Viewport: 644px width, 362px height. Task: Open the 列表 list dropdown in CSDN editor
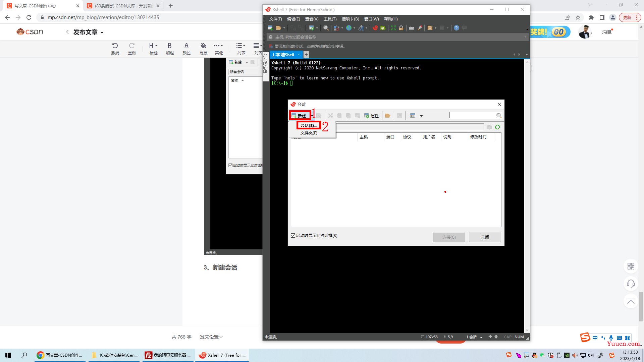coord(241,49)
